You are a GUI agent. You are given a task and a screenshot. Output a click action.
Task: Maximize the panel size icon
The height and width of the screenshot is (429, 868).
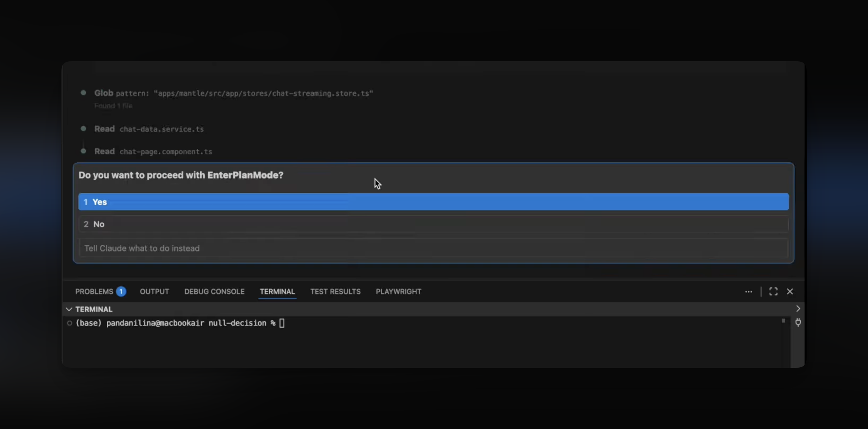coord(773,292)
